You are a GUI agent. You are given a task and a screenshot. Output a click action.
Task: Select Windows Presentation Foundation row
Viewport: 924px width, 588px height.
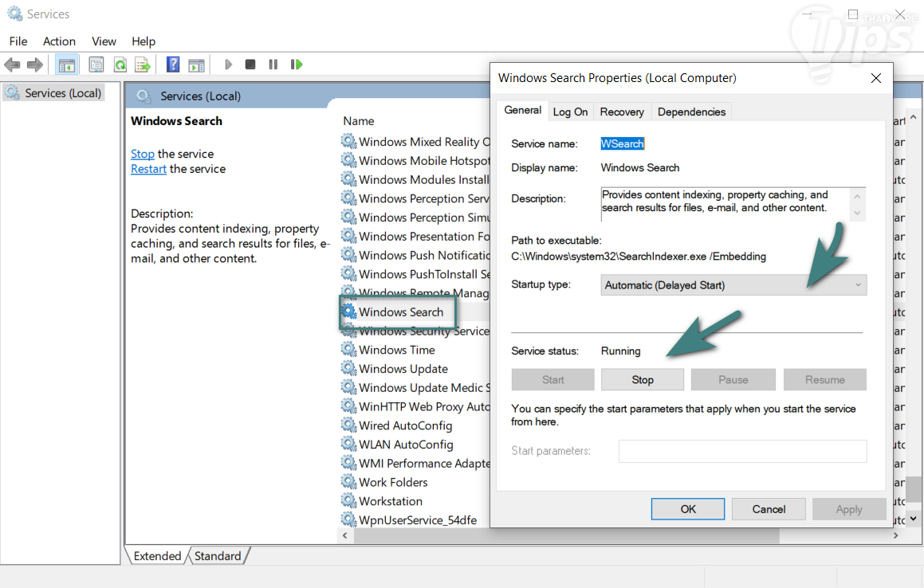pos(424,237)
